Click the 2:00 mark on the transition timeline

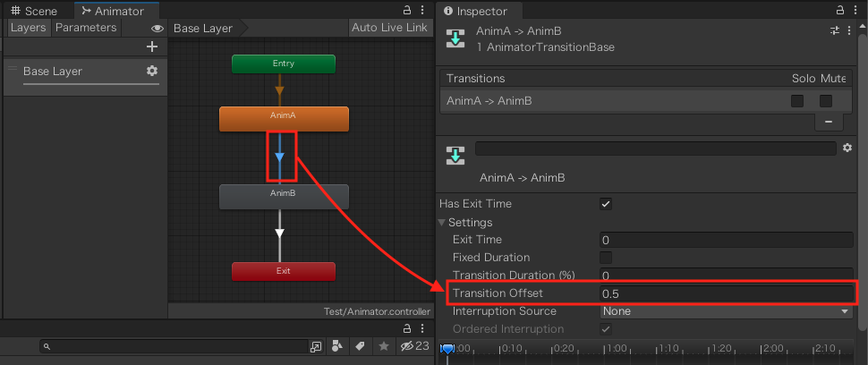[x=772, y=348]
